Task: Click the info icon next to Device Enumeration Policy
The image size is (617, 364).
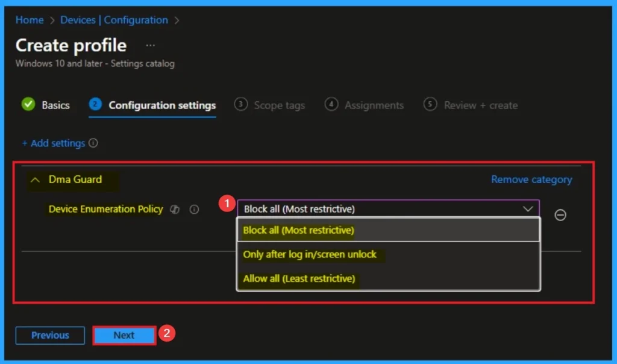Action: click(x=194, y=210)
